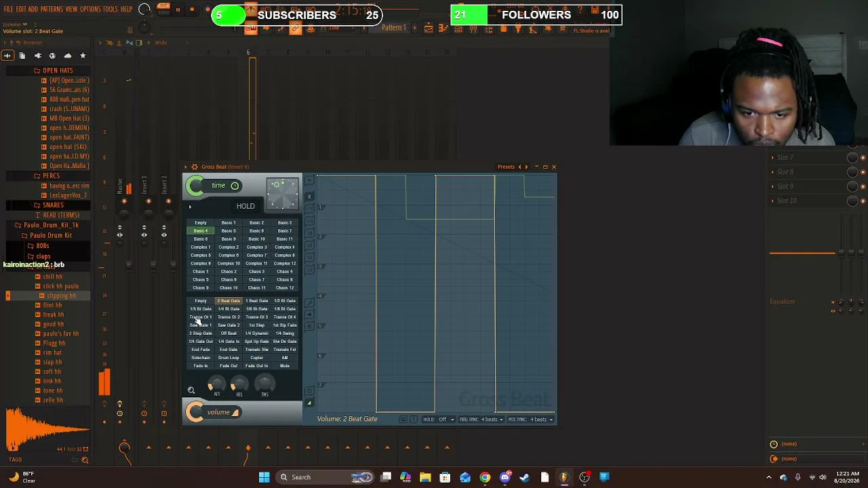Open File Explorer from the taskbar
This screenshot has width=868, height=488.
click(x=425, y=477)
